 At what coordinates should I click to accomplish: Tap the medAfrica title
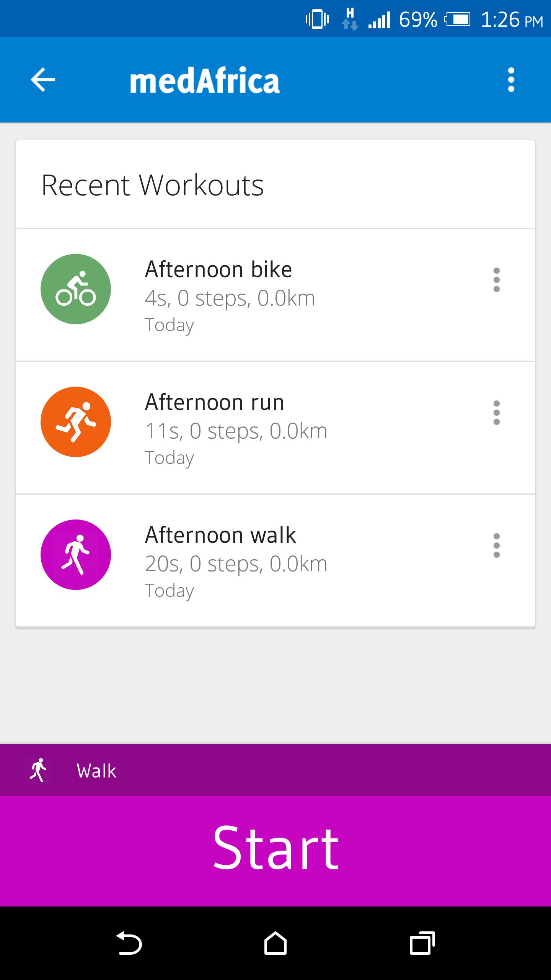coord(205,80)
